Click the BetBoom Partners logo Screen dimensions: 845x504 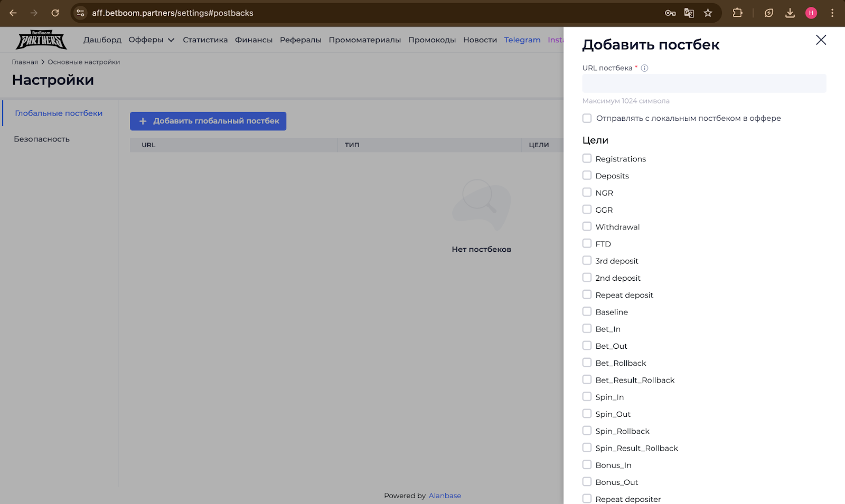coord(41,40)
